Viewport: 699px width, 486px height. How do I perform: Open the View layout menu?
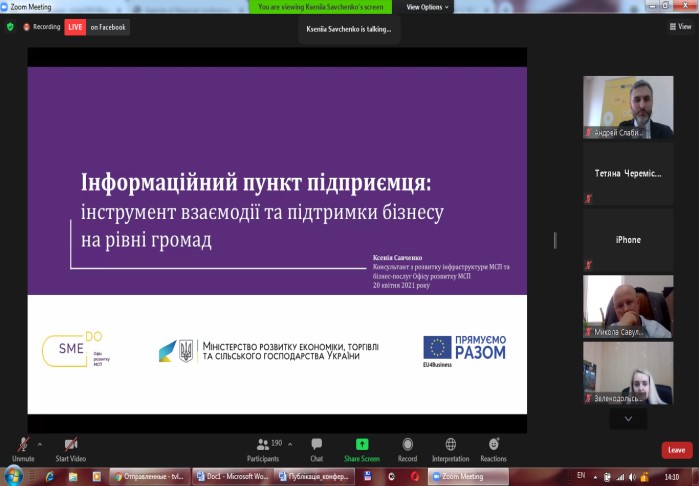tap(680, 27)
